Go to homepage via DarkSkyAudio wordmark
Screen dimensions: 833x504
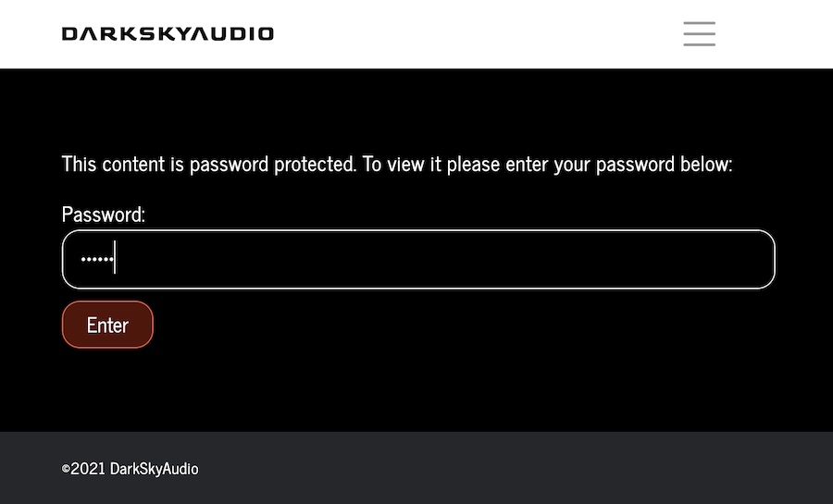(x=168, y=34)
